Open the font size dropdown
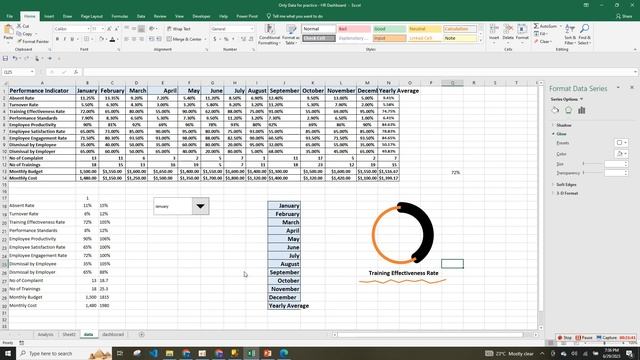Viewport: 640px width, 360px height. click(x=103, y=29)
